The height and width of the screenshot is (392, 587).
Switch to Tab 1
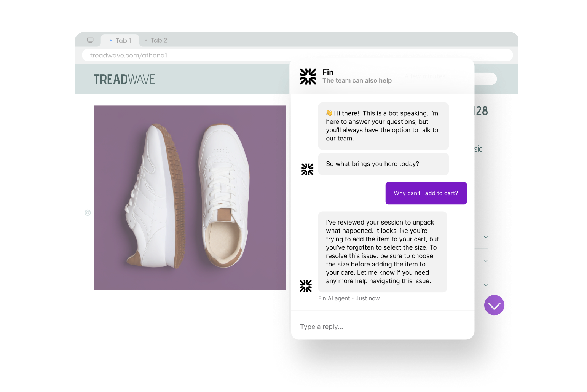pyautogui.click(x=120, y=40)
